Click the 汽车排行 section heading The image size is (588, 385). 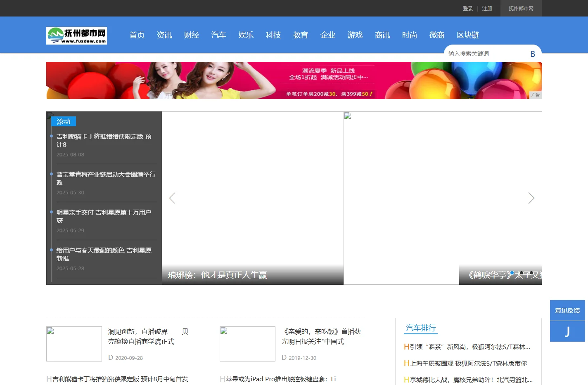coord(421,328)
